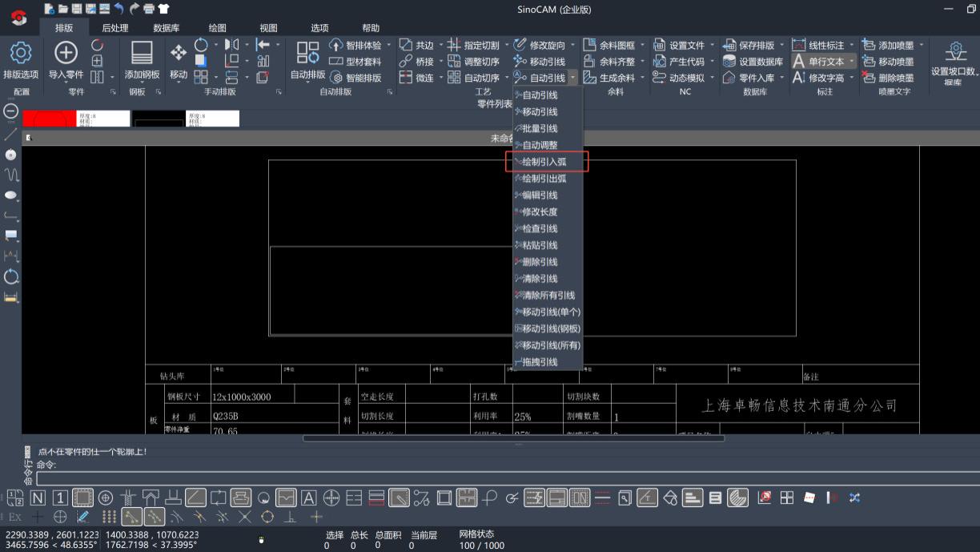Click the 添加钢板 add steel plate icon

142,54
